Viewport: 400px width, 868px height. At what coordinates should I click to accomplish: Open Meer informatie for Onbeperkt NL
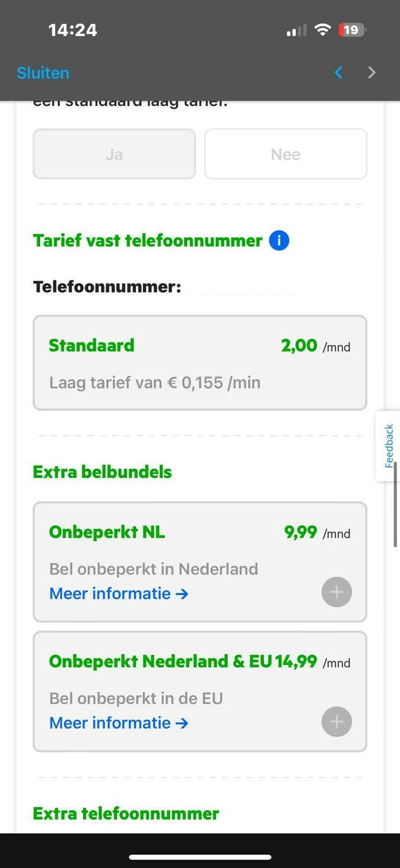(x=119, y=593)
